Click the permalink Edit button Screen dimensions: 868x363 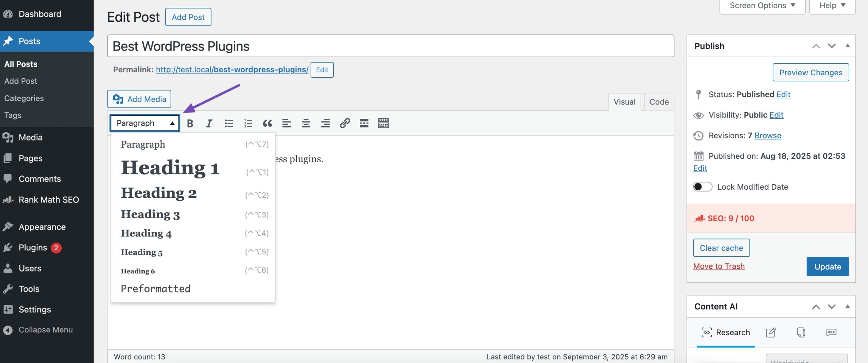[322, 70]
